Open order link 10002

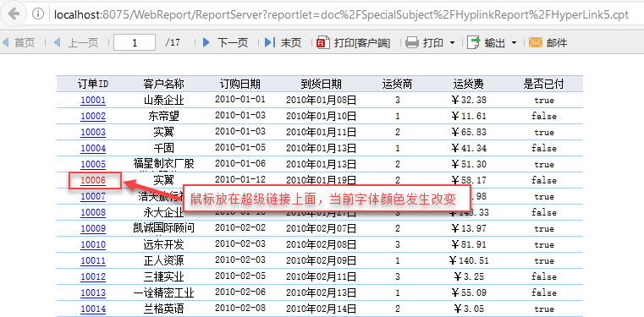[93, 116]
